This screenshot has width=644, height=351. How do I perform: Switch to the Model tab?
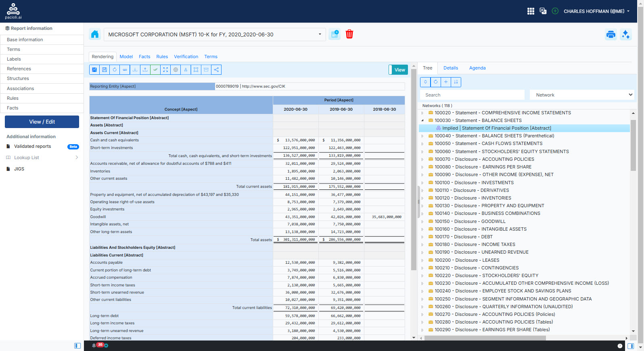pos(126,57)
